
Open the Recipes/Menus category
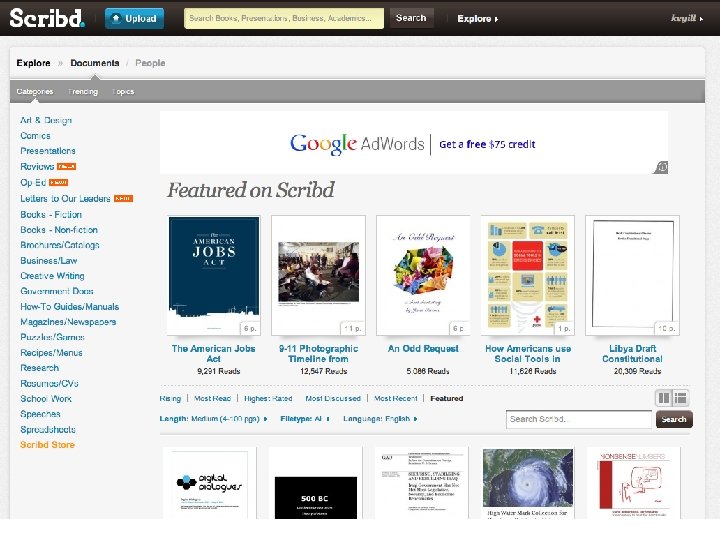click(51, 353)
